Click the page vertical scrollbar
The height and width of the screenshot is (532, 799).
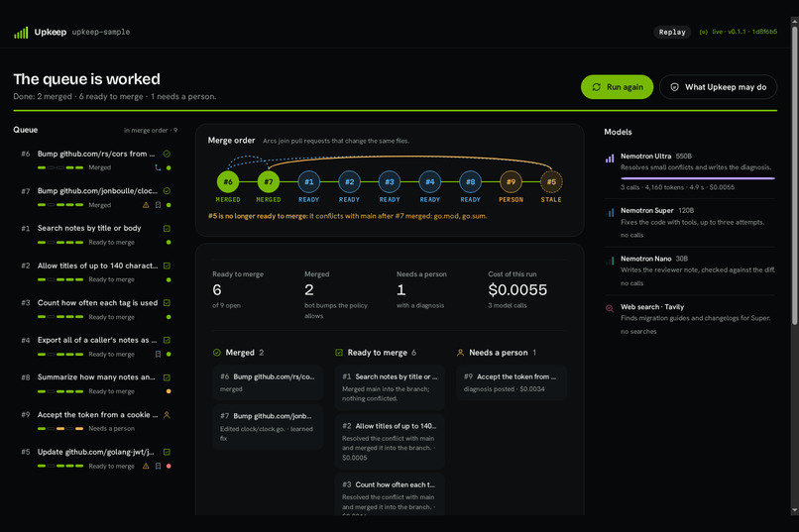click(x=794, y=173)
